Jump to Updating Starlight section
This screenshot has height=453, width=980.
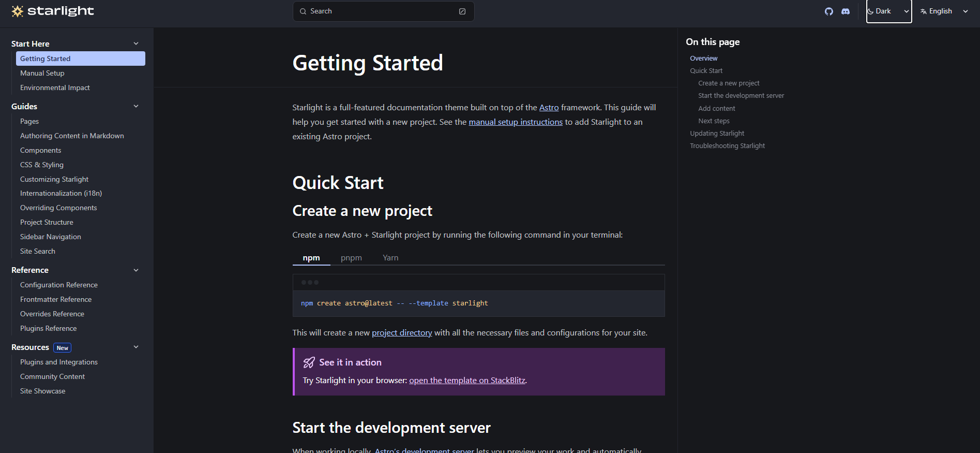(x=717, y=134)
